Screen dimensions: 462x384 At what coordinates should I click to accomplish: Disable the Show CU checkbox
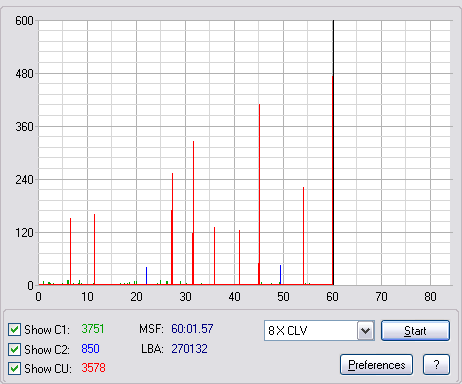14,369
